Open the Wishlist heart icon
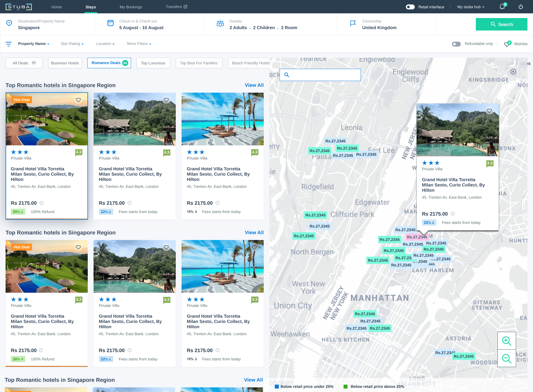 (507, 44)
